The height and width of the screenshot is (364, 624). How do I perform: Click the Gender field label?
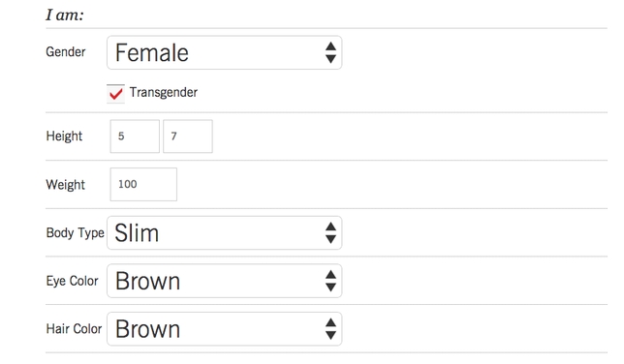pos(66,51)
